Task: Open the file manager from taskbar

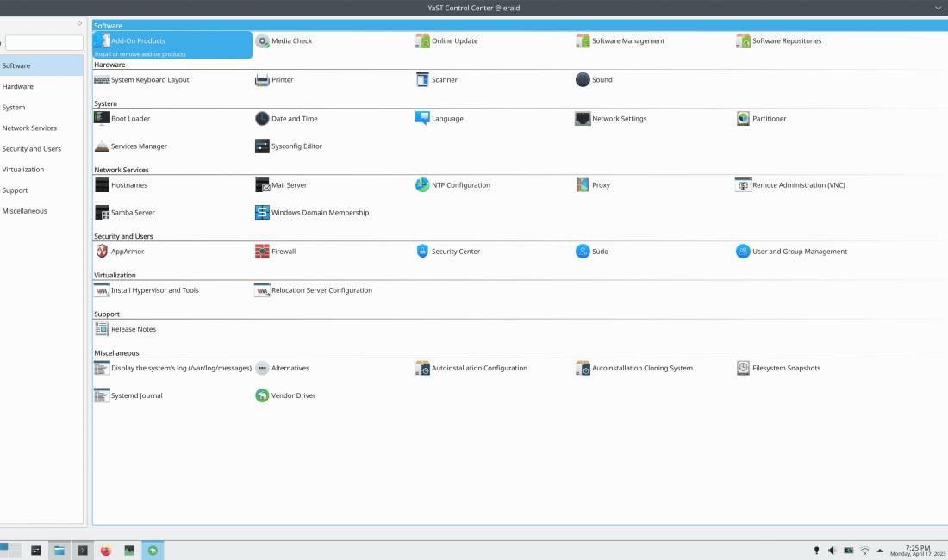Action: tap(59, 551)
